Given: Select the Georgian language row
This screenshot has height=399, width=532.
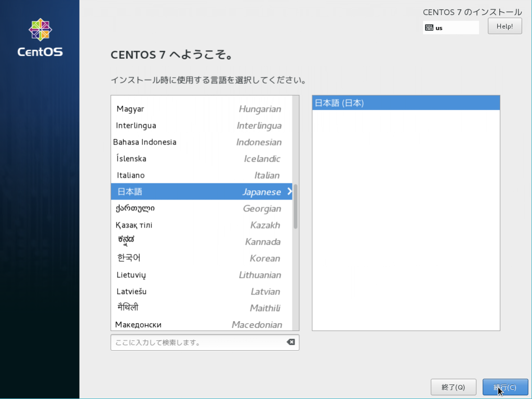Looking at the screenshot, I should click(x=202, y=208).
